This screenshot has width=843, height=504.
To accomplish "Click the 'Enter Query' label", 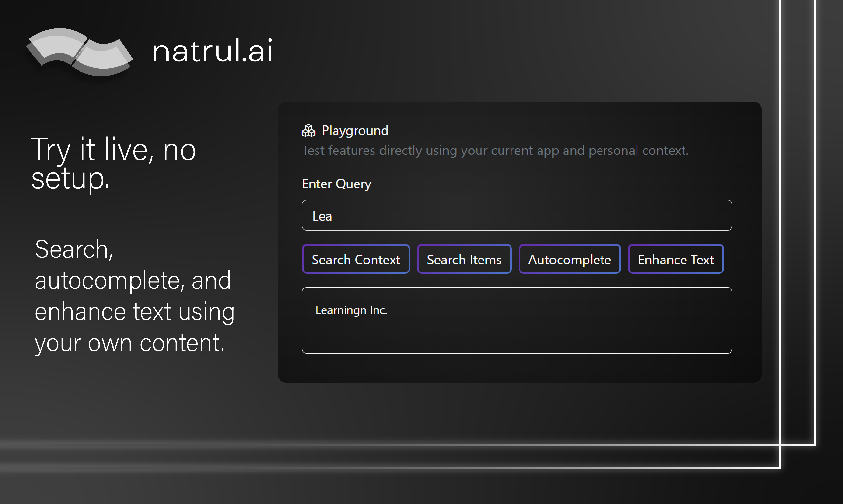I will (x=336, y=184).
